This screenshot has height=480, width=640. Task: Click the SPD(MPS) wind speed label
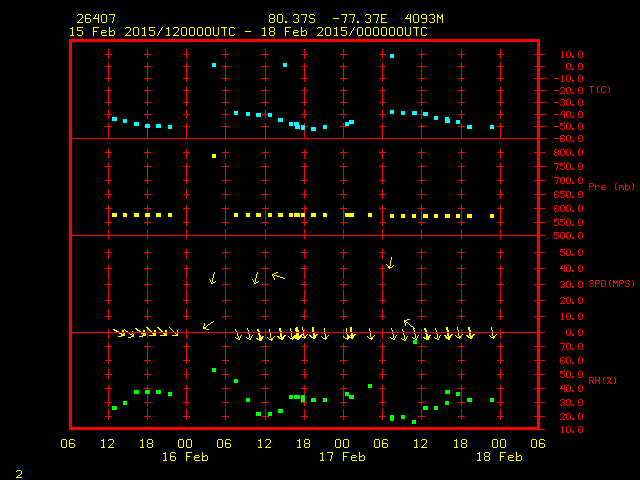(x=611, y=284)
